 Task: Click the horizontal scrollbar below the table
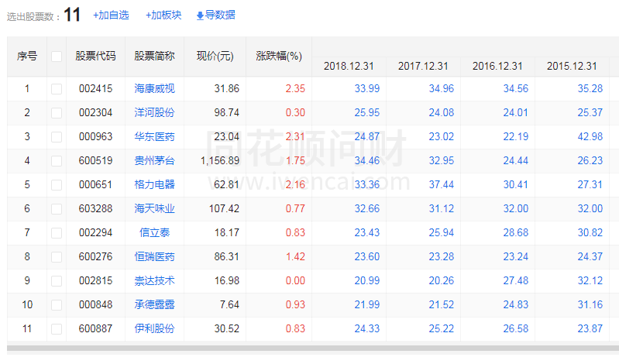coord(310,348)
